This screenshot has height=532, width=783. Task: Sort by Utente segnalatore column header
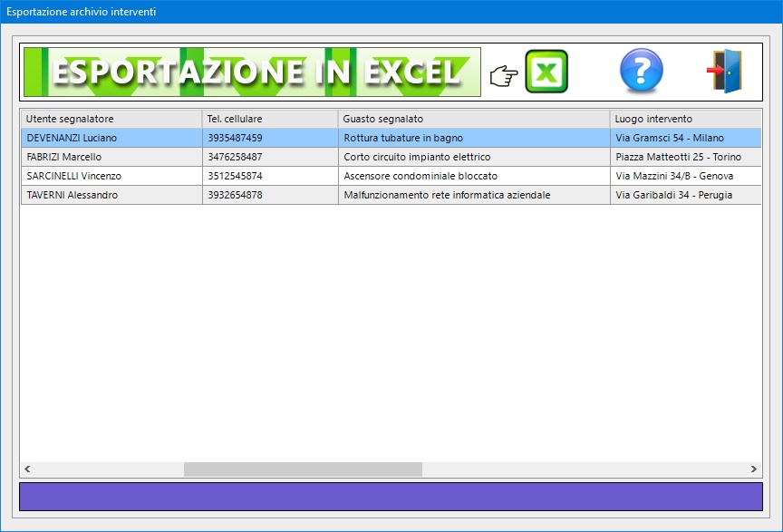point(111,119)
